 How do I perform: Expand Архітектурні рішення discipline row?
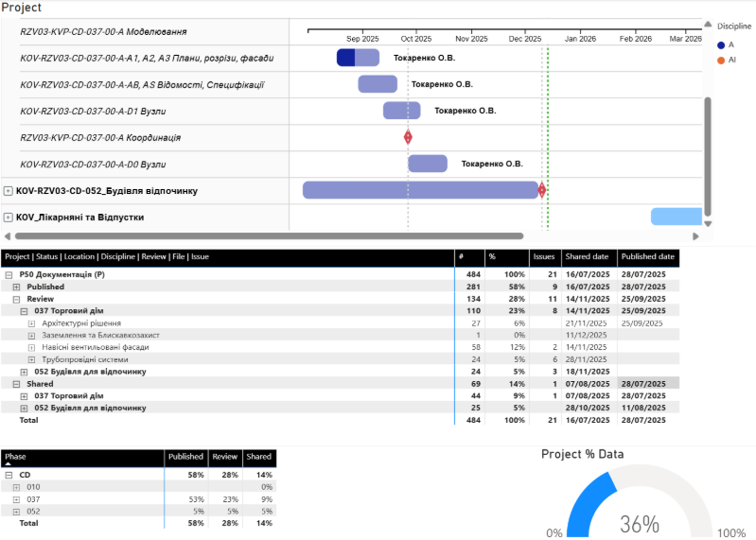coord(31,323)
